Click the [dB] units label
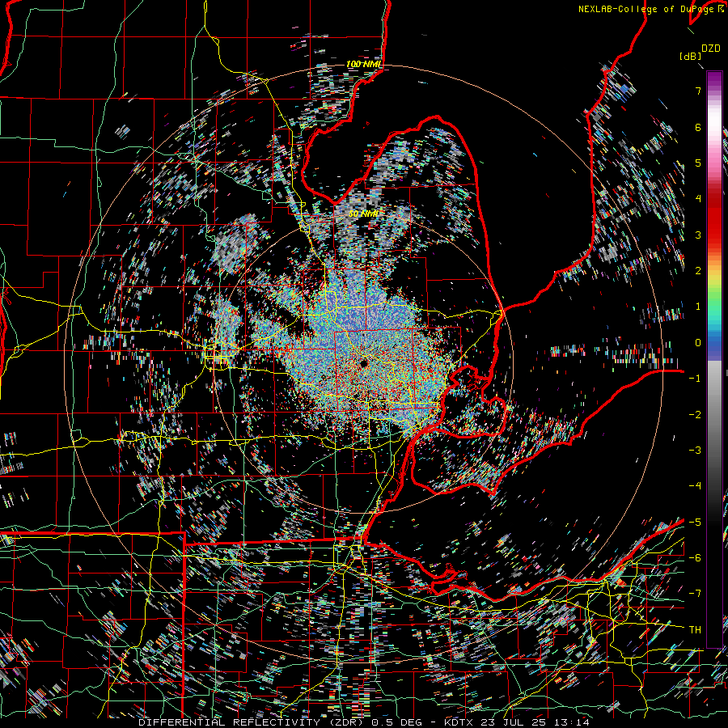 691,56
